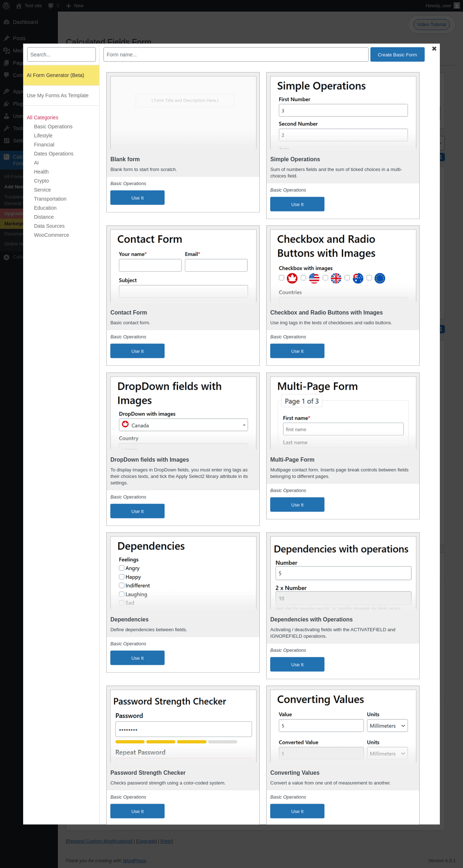Open Request Custom Modifications link
The width and height of the screenshot is (463, 868).
(99, 841)
